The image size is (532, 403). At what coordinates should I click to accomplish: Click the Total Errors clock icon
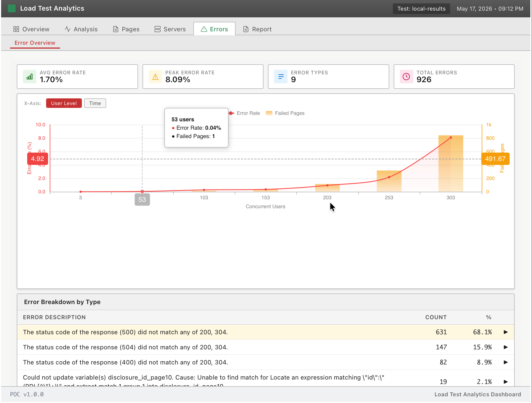pyautogui.click(x=407, y=77)
